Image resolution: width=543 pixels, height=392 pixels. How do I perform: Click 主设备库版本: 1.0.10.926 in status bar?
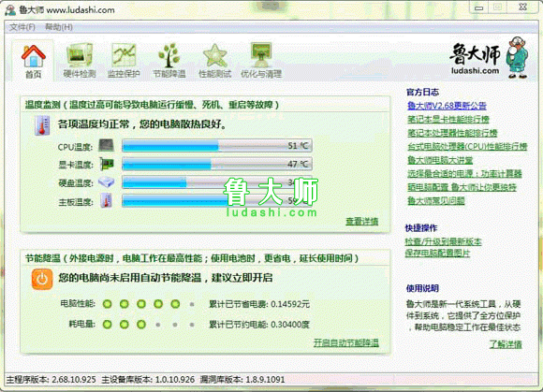[148, 380]
